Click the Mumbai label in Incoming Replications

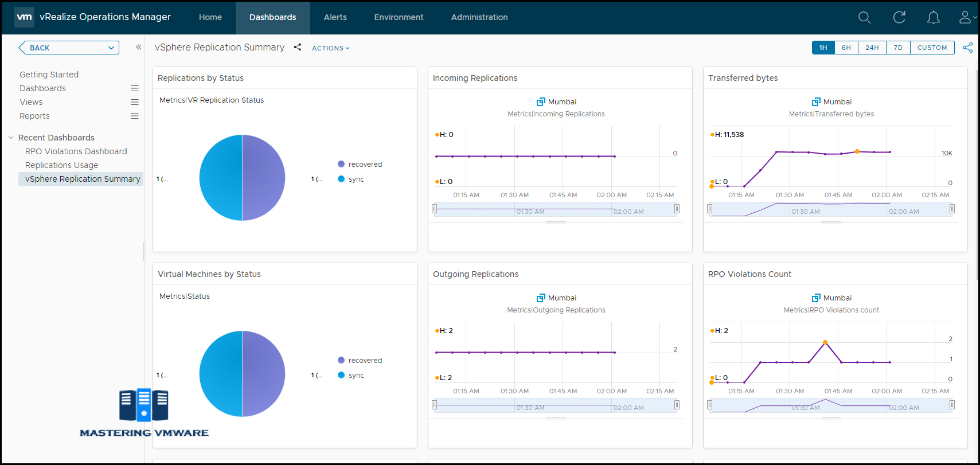coord(562,101)
